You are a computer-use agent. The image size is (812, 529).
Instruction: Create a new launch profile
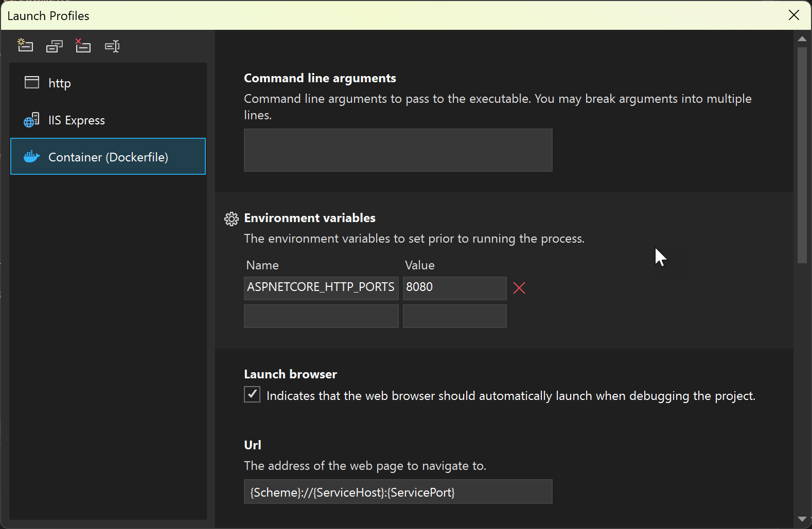25,46
